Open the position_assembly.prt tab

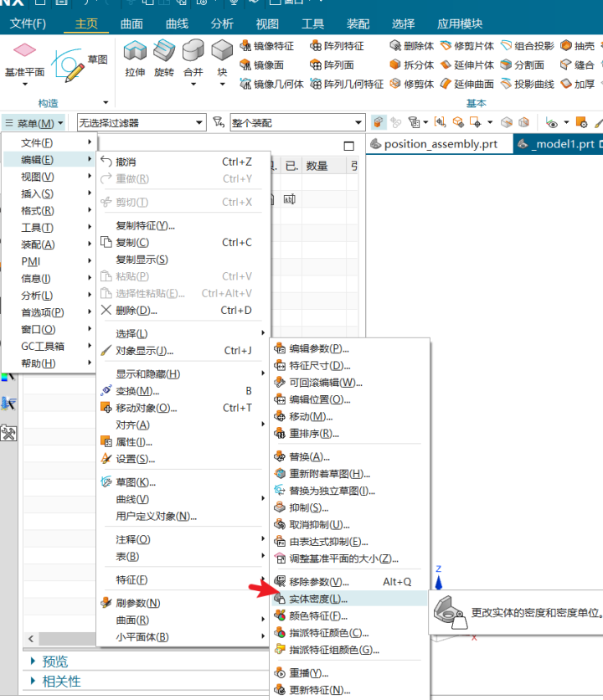(x=440, y=144)
